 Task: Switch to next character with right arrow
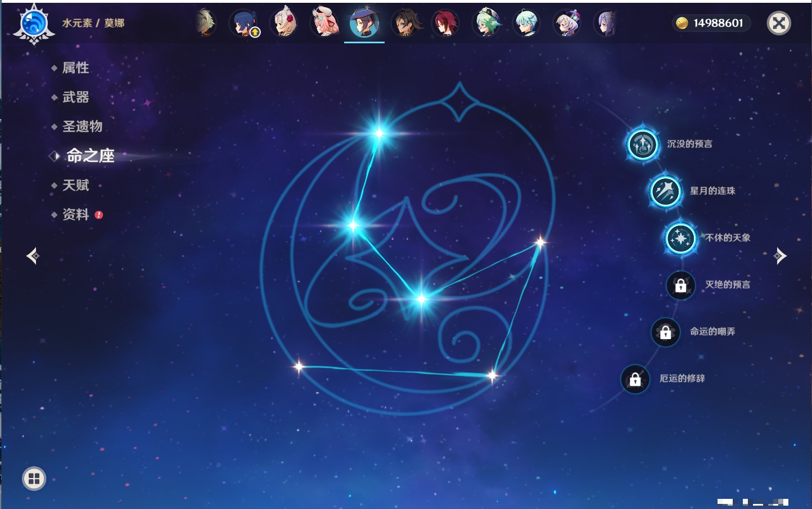coord(780,256)
